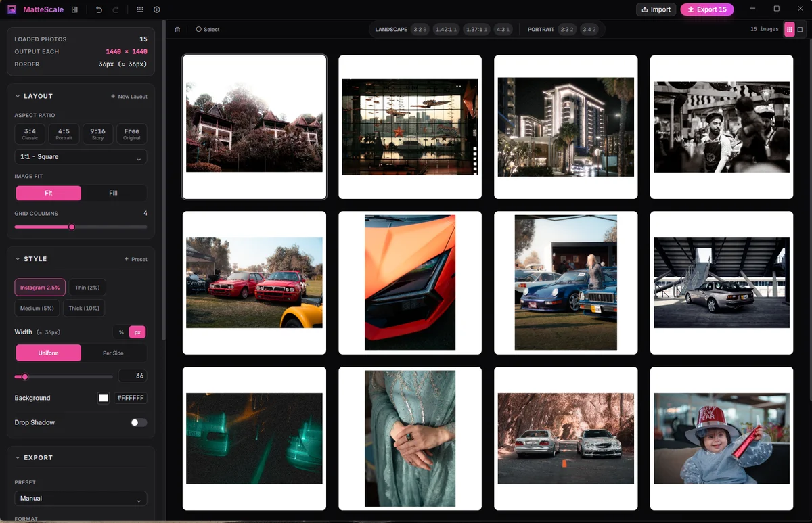Select the blurry teal lights photo
Viewport: 812px width, 523px height.
tap(254, 438)
